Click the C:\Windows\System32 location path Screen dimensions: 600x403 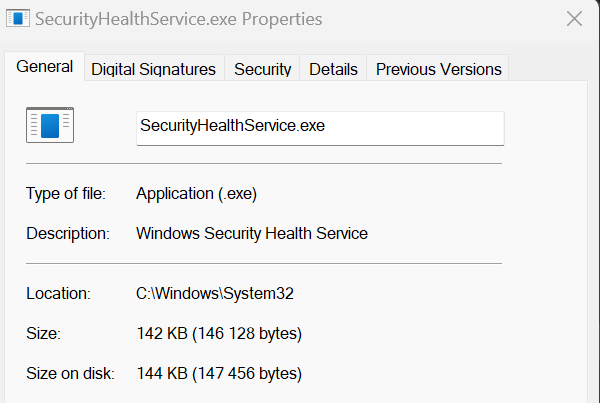point(215,294)
